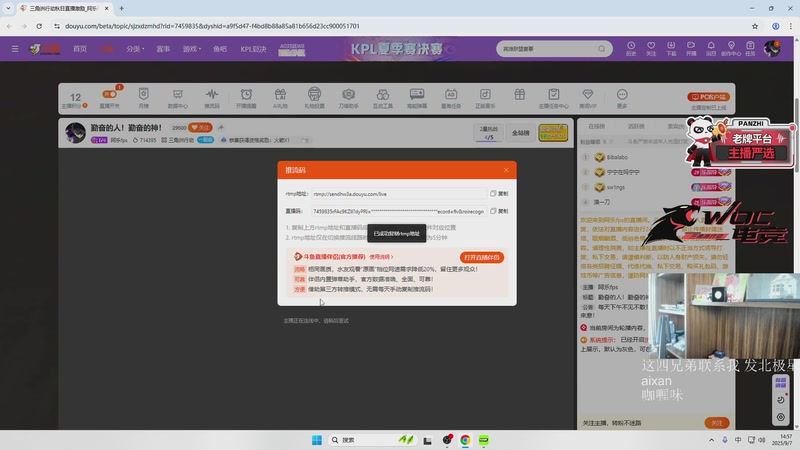Click the 2星挑战 4/5 progress box
Viewport: 800px width, 450px height.
[488, 133]
